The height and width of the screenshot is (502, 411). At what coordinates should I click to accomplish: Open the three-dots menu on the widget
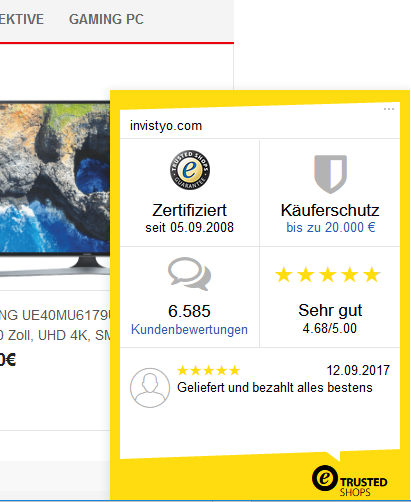(x=389, y=109)
